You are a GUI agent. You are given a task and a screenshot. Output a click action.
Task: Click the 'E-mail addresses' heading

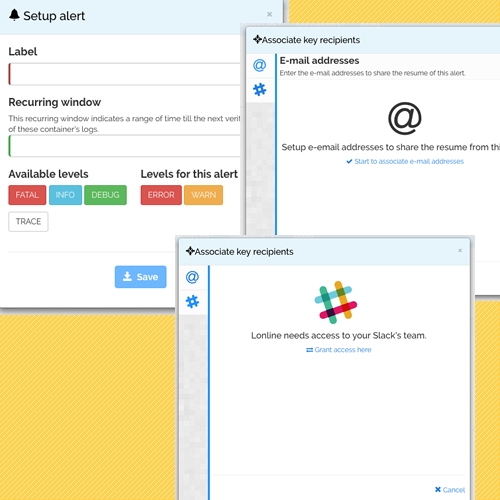coord(319,60)
